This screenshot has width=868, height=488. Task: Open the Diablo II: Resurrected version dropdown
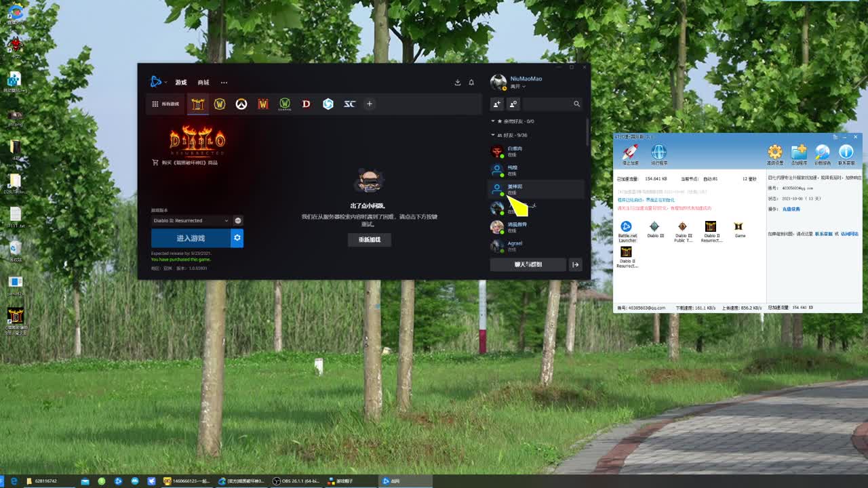click(191, 220)
